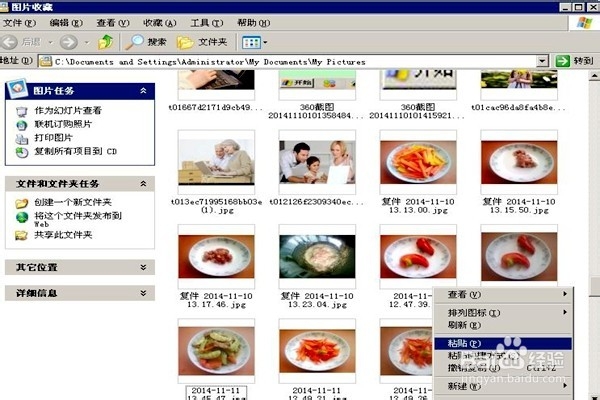This screenshot has width=600, height=400.
Task: Select the t01cac96da8fa4b8e thumbnail
Action: coord(519,85)
